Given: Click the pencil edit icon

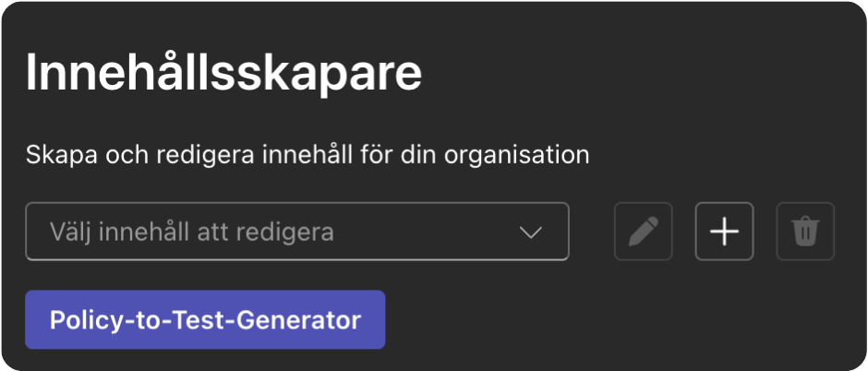Looking at the screenshot, I should coord(644,232).
